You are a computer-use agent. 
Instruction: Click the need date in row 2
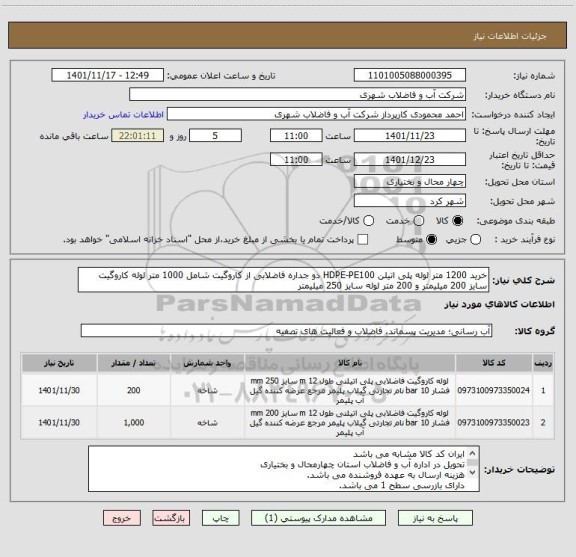click(x=59, y=423)
